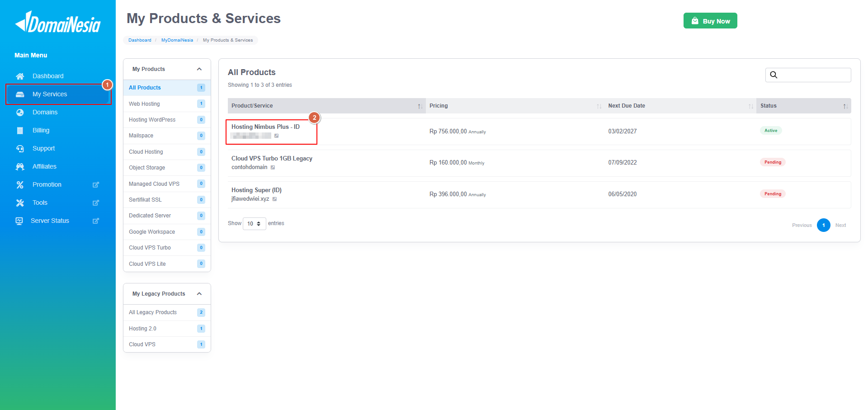Viewport: 868px width, 410px height.
Task: Open the MyDomaiNesia breadcrumb link
Action: click(x=177, y=40)
